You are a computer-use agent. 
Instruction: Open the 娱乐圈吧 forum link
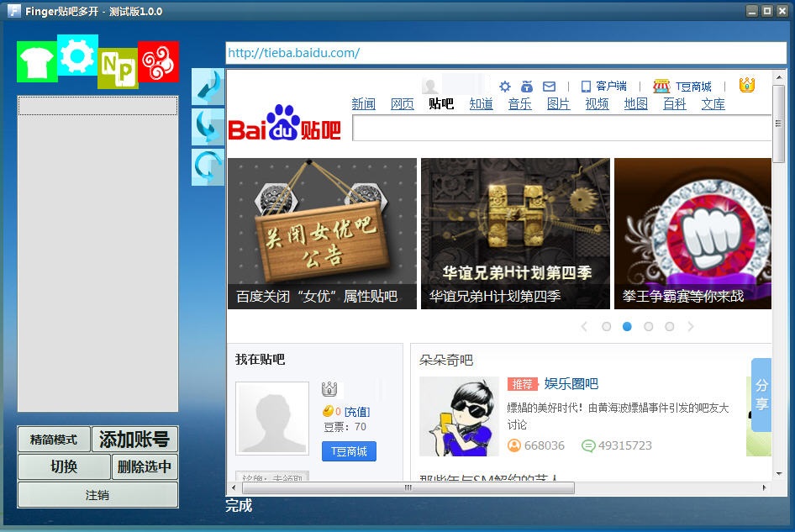(x=571, y=383)
